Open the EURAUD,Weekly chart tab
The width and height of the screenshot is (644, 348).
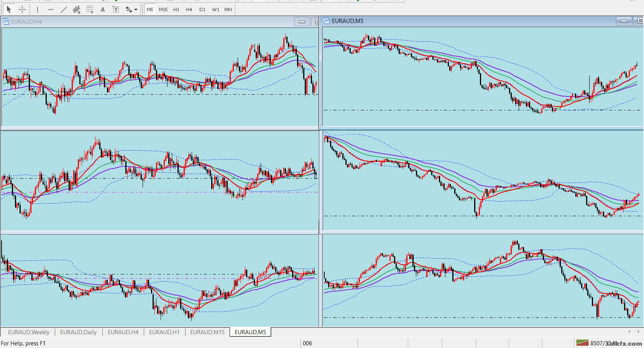coord(29,332)
